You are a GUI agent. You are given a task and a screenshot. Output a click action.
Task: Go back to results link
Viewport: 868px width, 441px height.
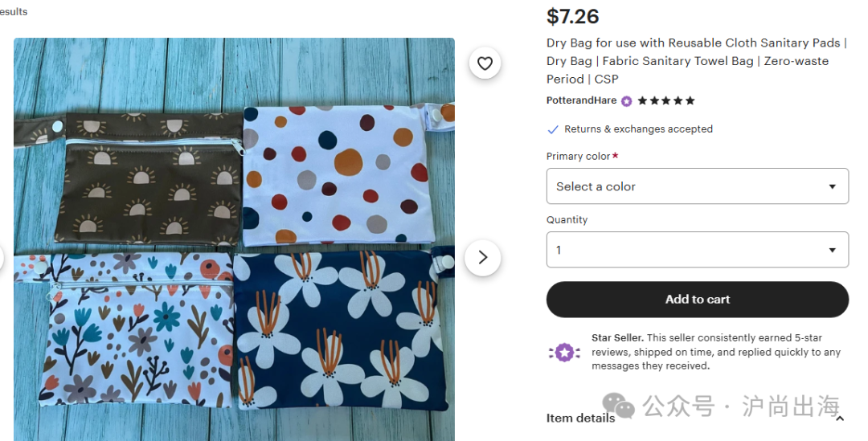(13, 11)
